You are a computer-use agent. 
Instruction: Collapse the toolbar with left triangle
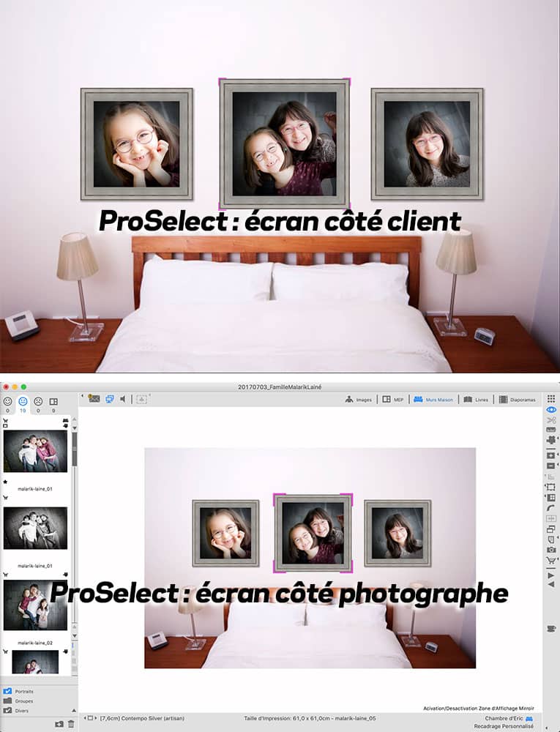[83, 396]
